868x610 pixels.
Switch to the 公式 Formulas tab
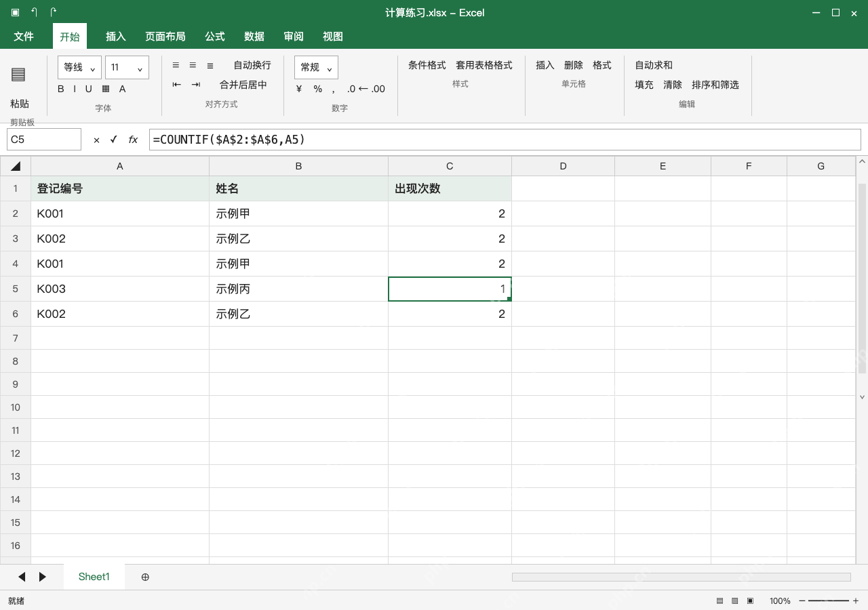(215, 37)
